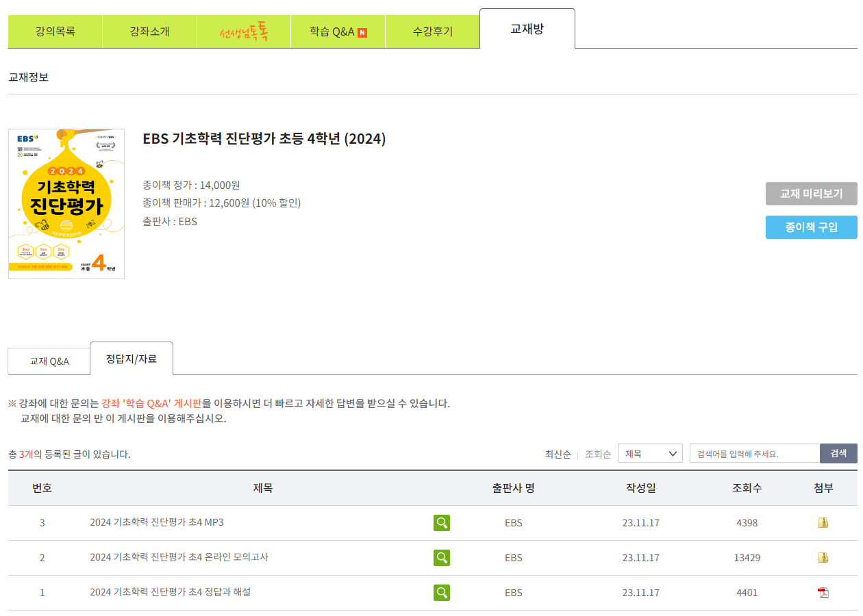863x616 pixels.
Task: Click the 강좌 '학습 Q&A' 게시판 link
Action: point(151,403)
